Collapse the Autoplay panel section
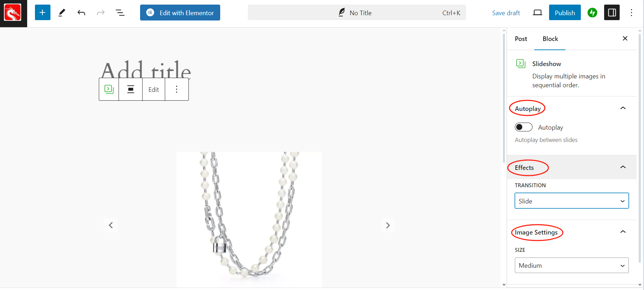Screen dimensions: 644x290 pos(623,108)
